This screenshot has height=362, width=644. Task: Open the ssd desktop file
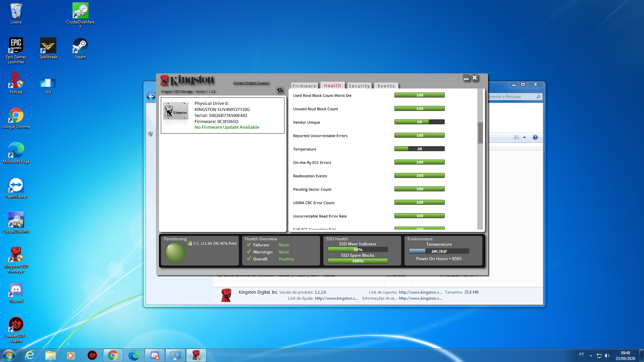point(48,85)
